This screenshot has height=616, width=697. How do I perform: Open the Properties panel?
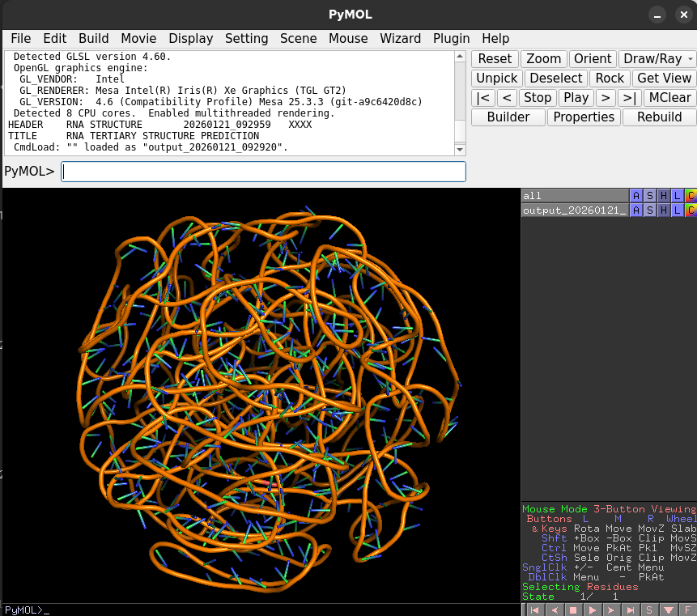(x=584, y=117)
